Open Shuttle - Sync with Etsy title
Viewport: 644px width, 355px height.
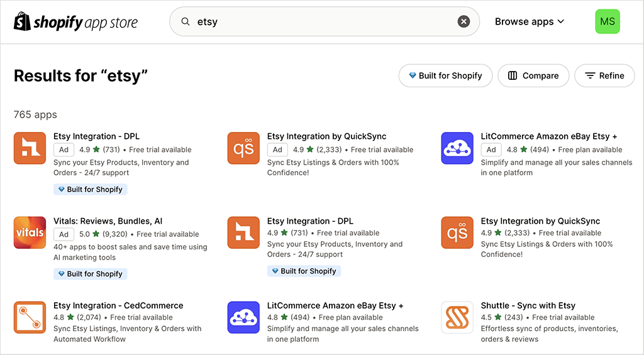pyautogui.click(x=528, y=305)
